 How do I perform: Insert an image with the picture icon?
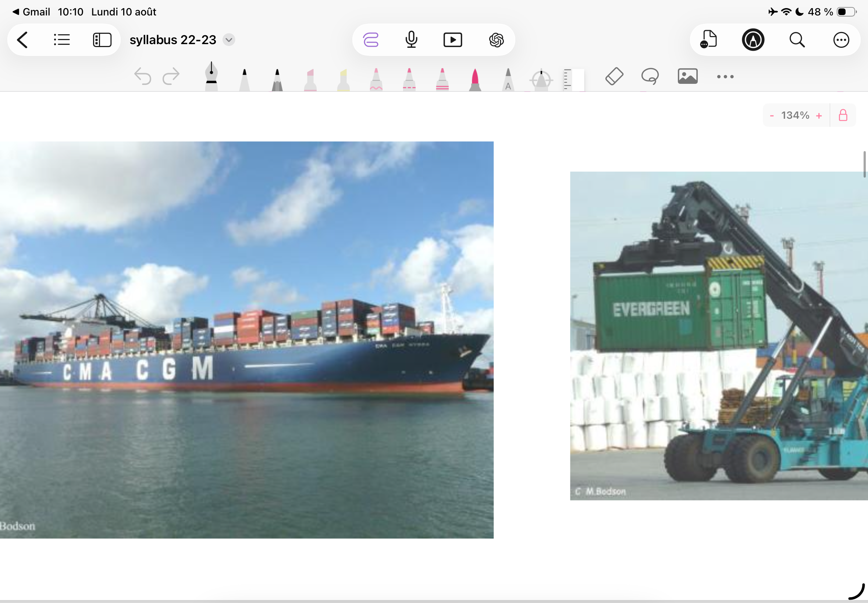[x=688, y=76]
